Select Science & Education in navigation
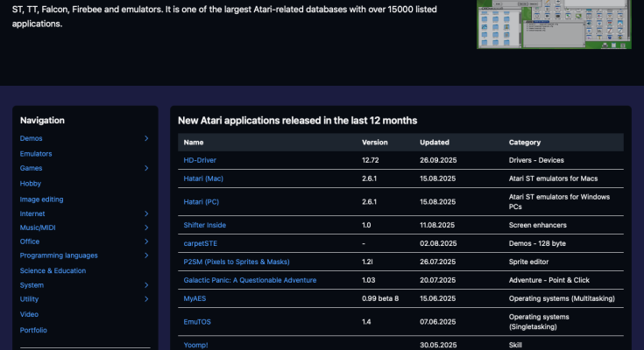The image size is (644, 350). pos(53,270)
